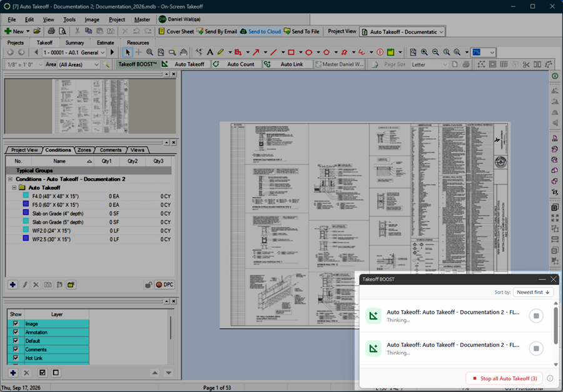Click the DPC button
563x392 pixels.
tap(165, 284)
